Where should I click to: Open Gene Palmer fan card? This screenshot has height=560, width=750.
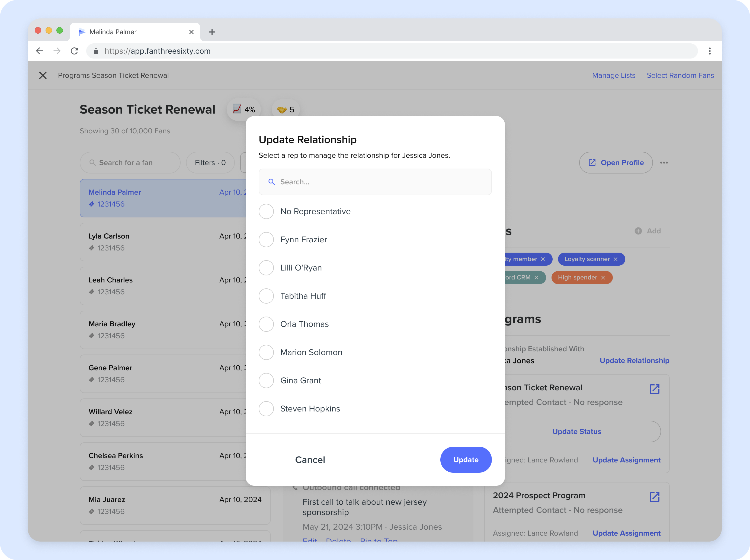[163, 374]
